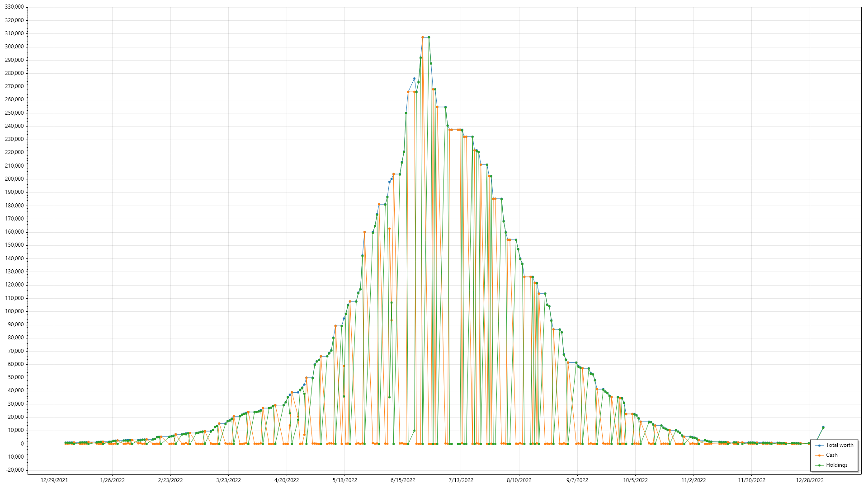
Task: Click the 150,000 y-axis label
Action: point(14,245)
